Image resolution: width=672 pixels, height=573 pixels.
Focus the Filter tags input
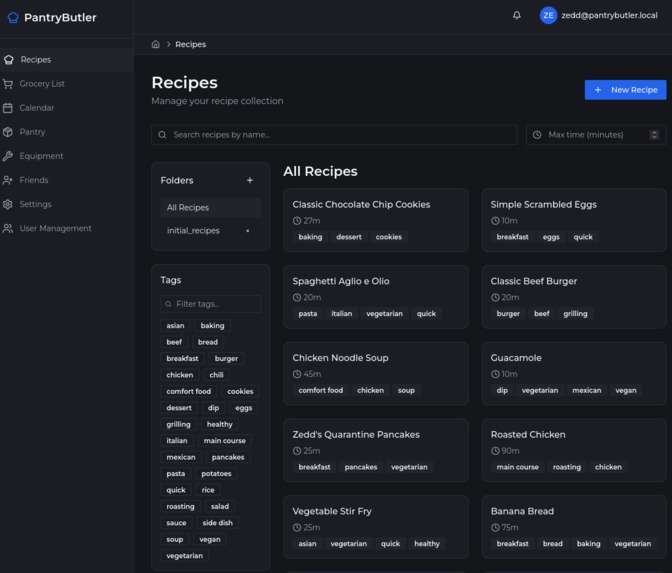point(210,304)
